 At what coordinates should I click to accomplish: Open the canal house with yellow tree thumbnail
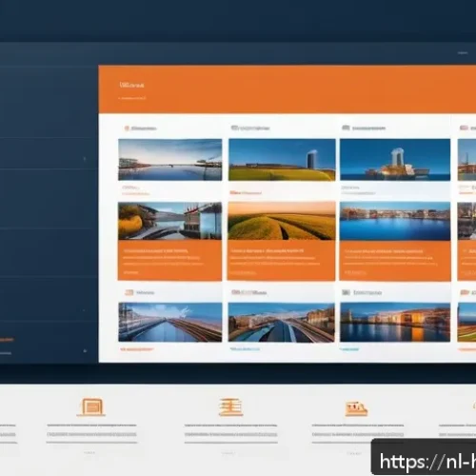point(170,221)
